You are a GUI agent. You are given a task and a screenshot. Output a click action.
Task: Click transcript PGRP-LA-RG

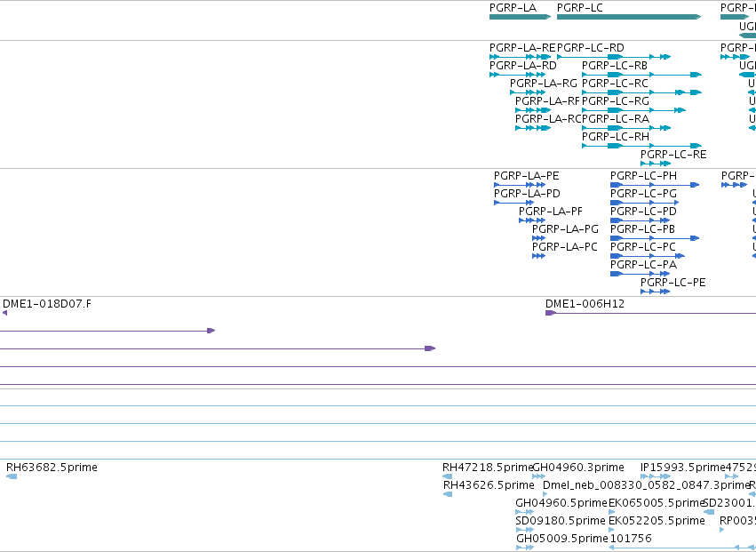[x=528, y=92]
